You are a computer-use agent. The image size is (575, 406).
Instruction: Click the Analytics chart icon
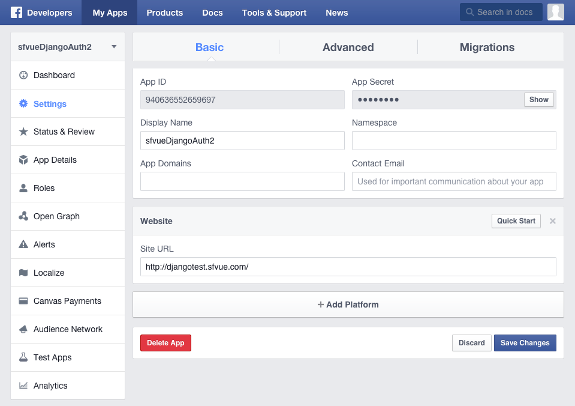(x=23, y=385)
